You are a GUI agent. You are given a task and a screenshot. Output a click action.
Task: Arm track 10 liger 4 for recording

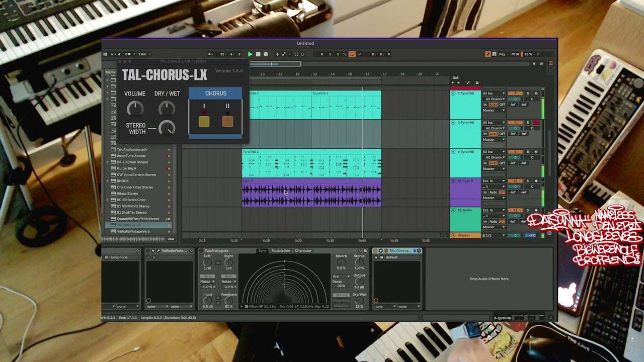coord(536,181)
